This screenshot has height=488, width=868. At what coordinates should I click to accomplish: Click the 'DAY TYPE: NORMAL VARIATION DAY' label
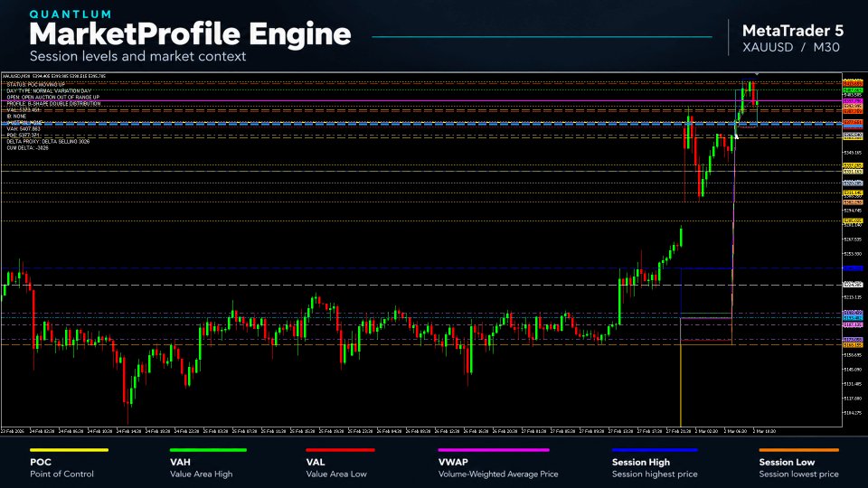(x=49, y=90)
